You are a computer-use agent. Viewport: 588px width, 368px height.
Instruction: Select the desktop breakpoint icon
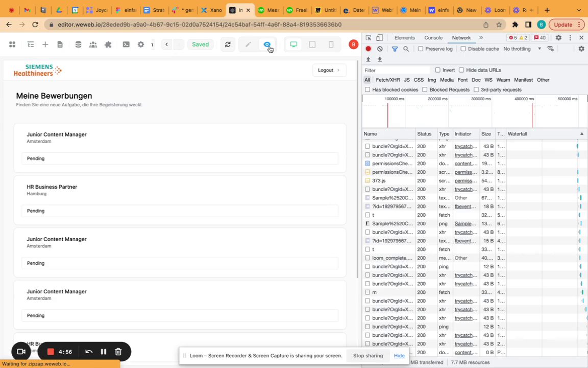pyautogui.click(x=293, y=44)
